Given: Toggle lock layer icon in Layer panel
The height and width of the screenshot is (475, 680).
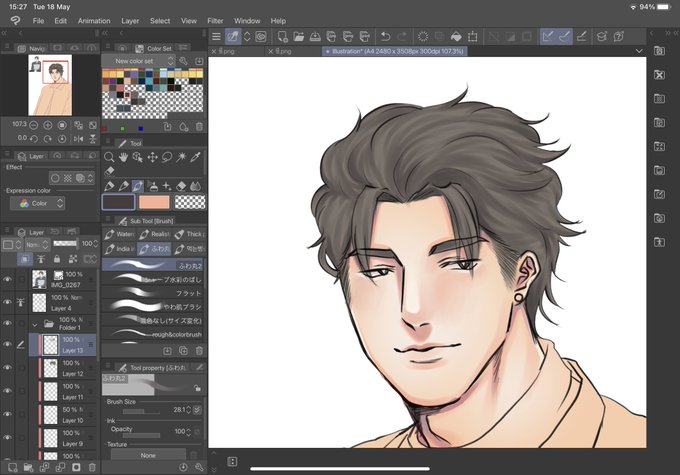Looking at the screenshot, I should click(x=57, y=259).
